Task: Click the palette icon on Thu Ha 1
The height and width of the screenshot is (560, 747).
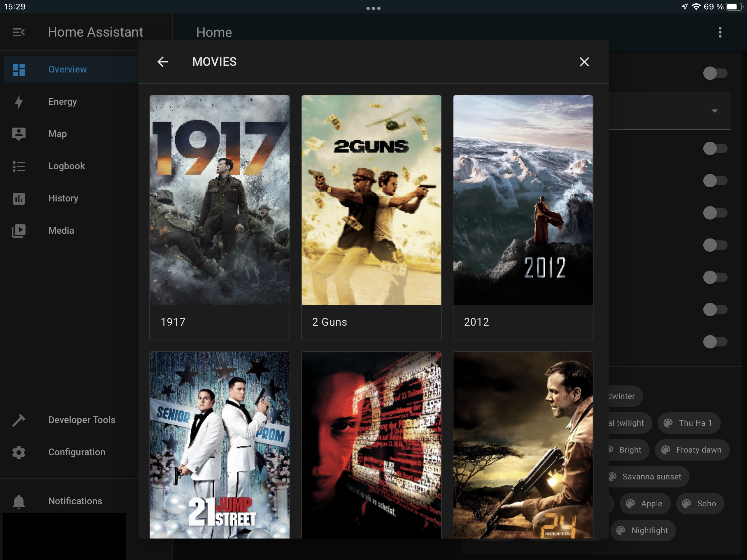Action: [x=668, y=423]
